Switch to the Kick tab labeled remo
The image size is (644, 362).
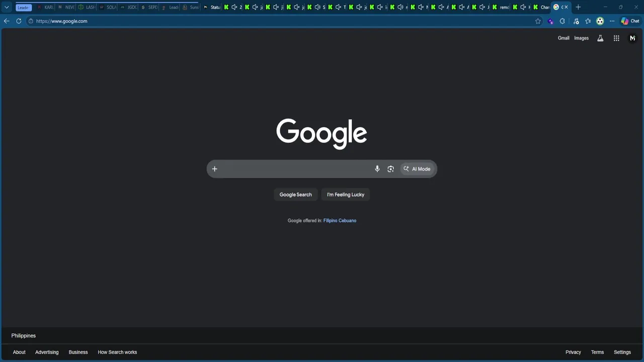(x=501, y=7)
